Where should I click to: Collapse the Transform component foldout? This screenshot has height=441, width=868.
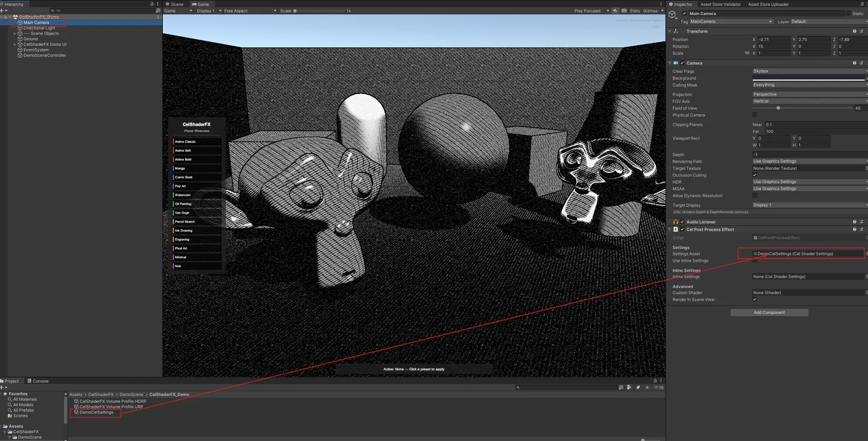[670, 31]
